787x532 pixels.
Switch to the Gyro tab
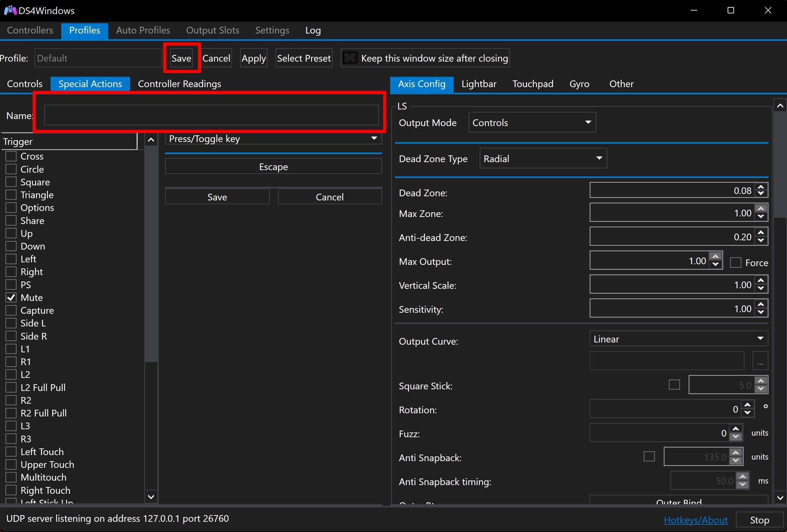[x=579, y=84]
